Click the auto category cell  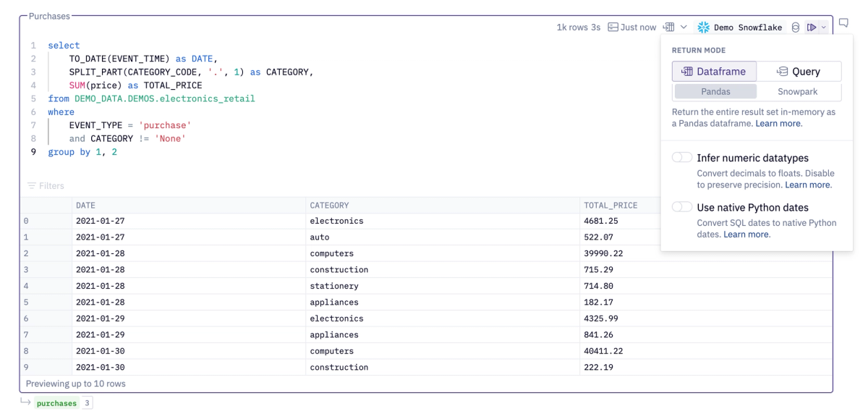click(442, 237)
